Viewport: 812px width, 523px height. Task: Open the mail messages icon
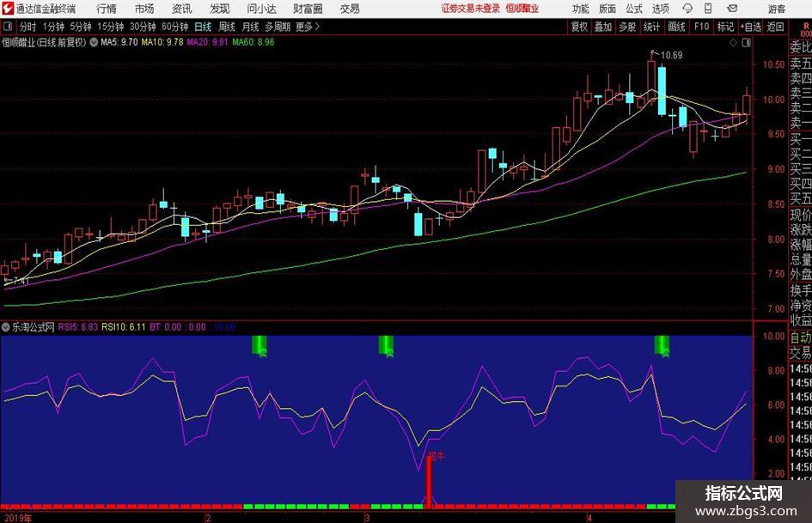(x=732, y=9)
